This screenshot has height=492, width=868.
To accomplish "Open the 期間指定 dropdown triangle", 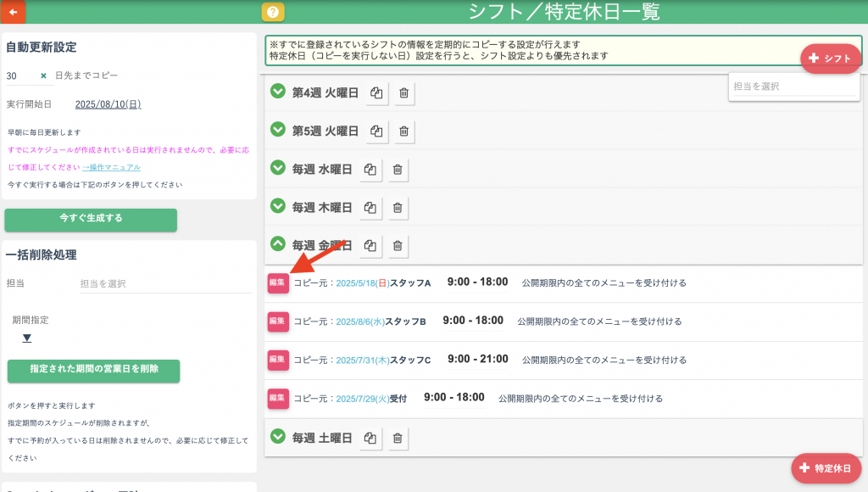I will pyautogui.click(x=26, y=338).
